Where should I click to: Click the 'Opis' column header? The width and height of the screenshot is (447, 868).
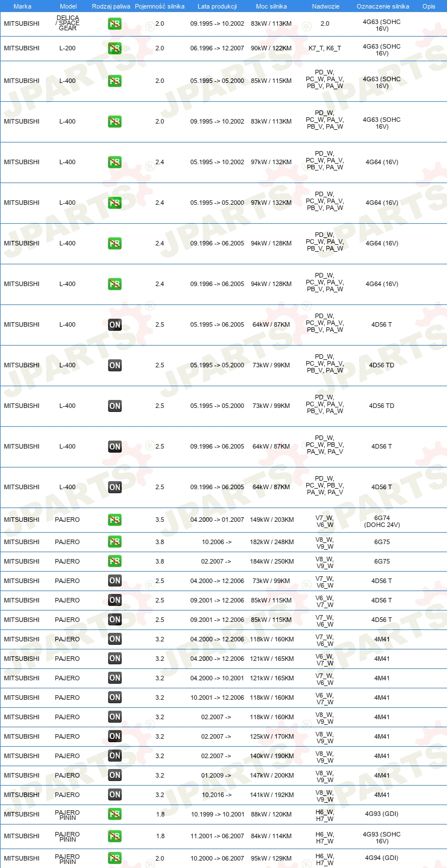click(428, 6)
